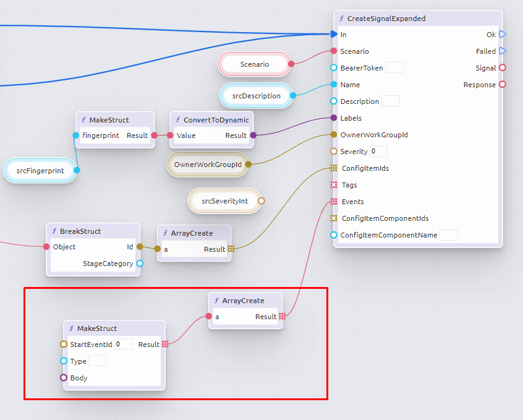
Task: Click the Type input field on MakeStruct
Action: [97, 361]
